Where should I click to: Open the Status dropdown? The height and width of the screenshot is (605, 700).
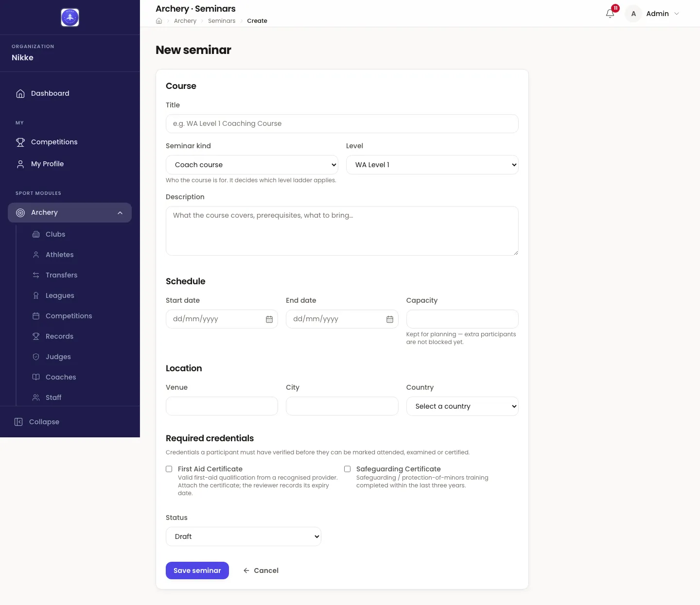244,536
